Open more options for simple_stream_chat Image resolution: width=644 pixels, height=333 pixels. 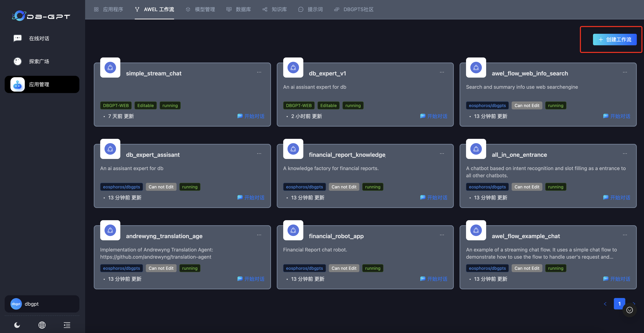coord(259,72)
